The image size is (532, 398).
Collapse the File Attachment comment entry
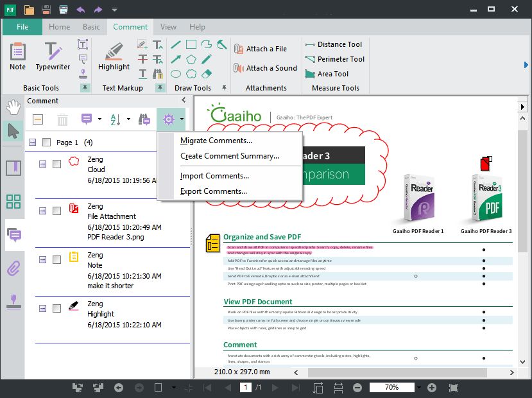coord(43,211)
